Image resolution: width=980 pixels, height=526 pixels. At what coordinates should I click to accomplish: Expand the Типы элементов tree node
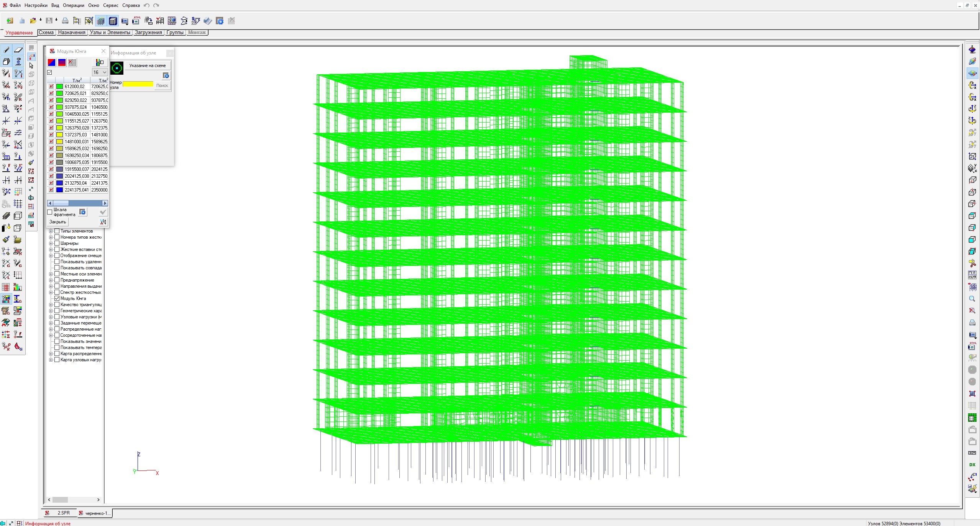point(51,231)
